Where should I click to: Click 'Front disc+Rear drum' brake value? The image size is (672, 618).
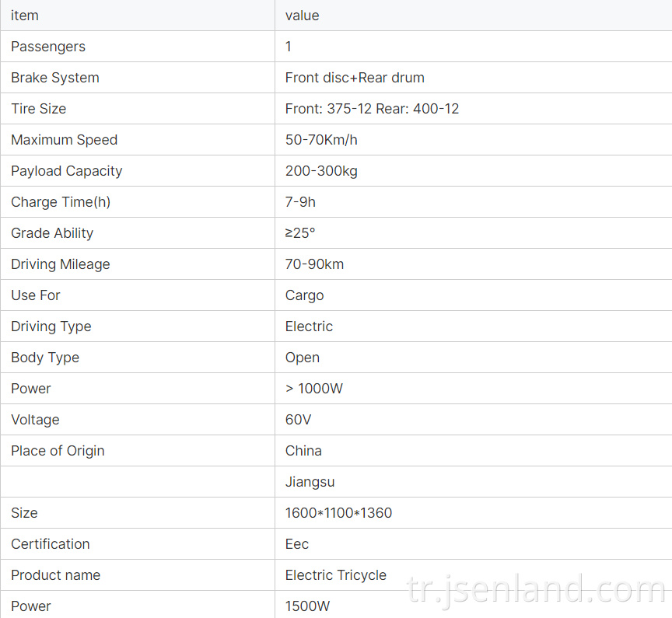355,78
